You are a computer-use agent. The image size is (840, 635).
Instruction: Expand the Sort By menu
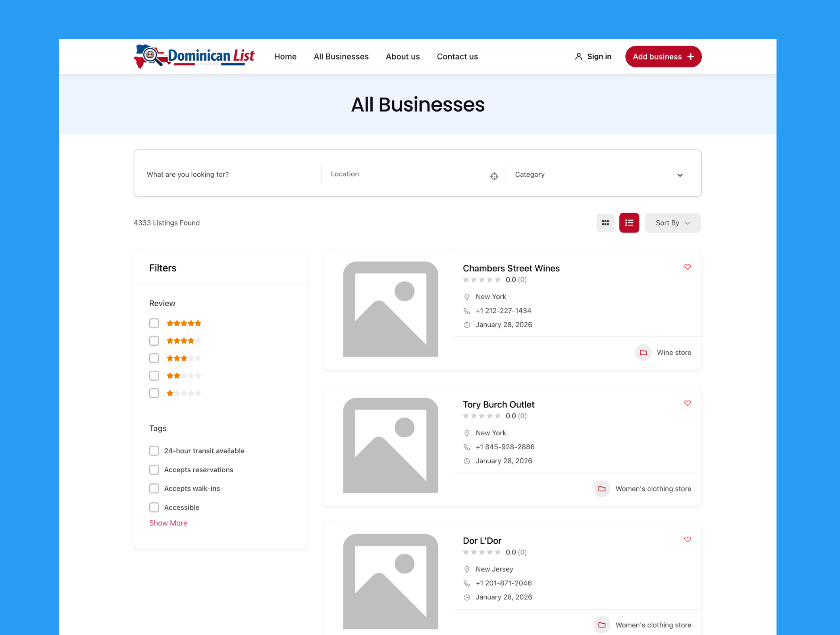[x=672, y=223]
